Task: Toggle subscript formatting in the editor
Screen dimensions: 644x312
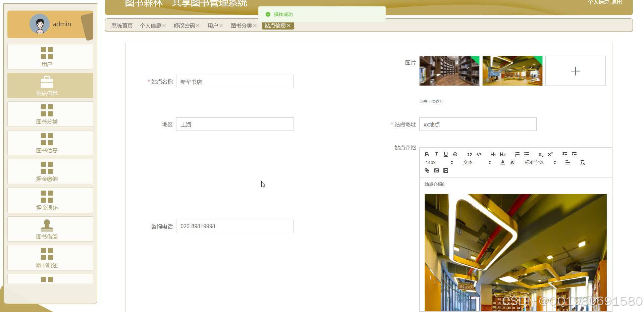Action: point(541,154)
